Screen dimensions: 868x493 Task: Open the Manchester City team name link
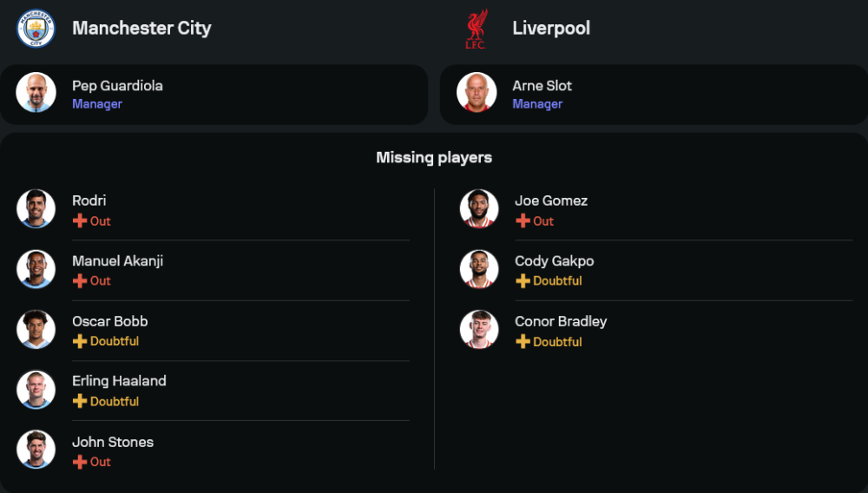point(141,28)
